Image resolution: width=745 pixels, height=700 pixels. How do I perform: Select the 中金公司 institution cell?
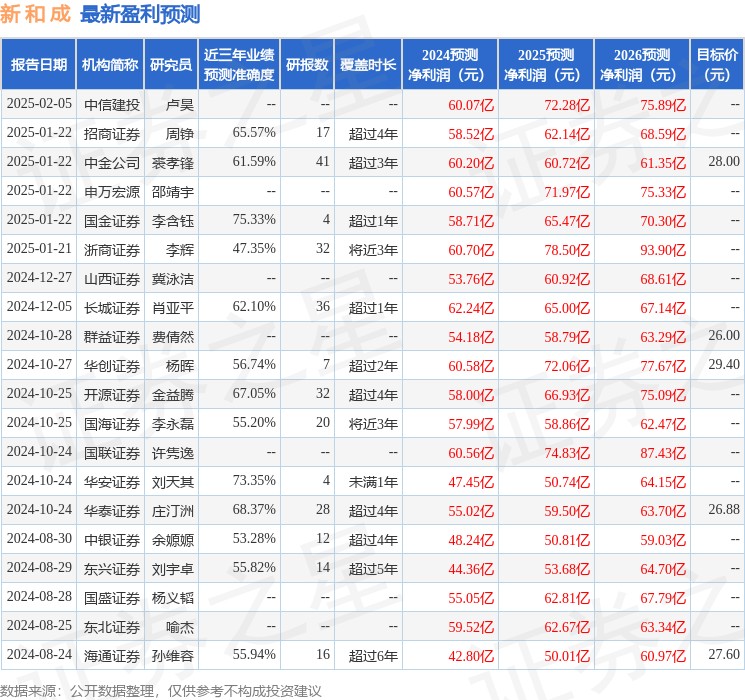(112, 163)
